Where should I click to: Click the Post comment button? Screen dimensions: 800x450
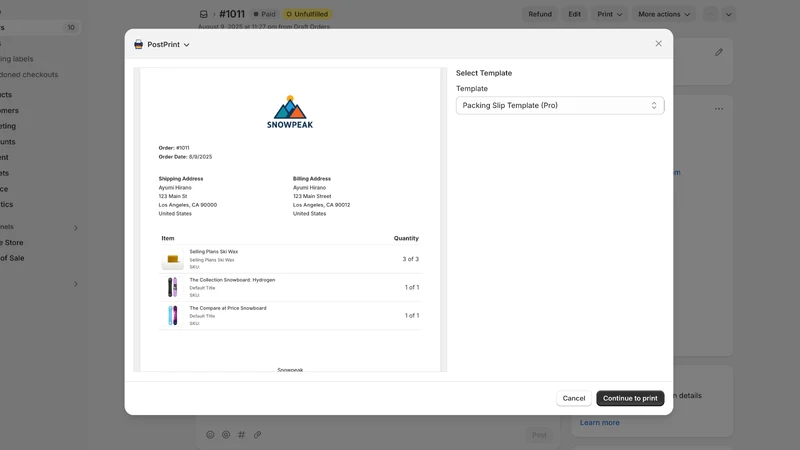539,435
